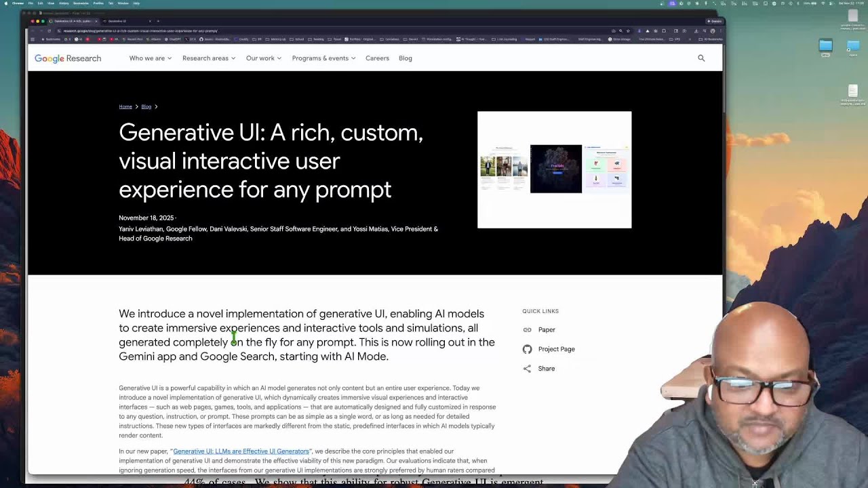Open the Paper quick link

(547, 329)
